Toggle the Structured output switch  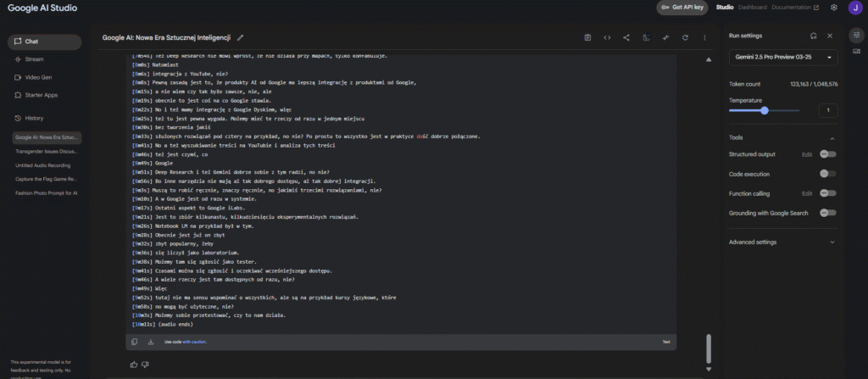coord(827,154)
